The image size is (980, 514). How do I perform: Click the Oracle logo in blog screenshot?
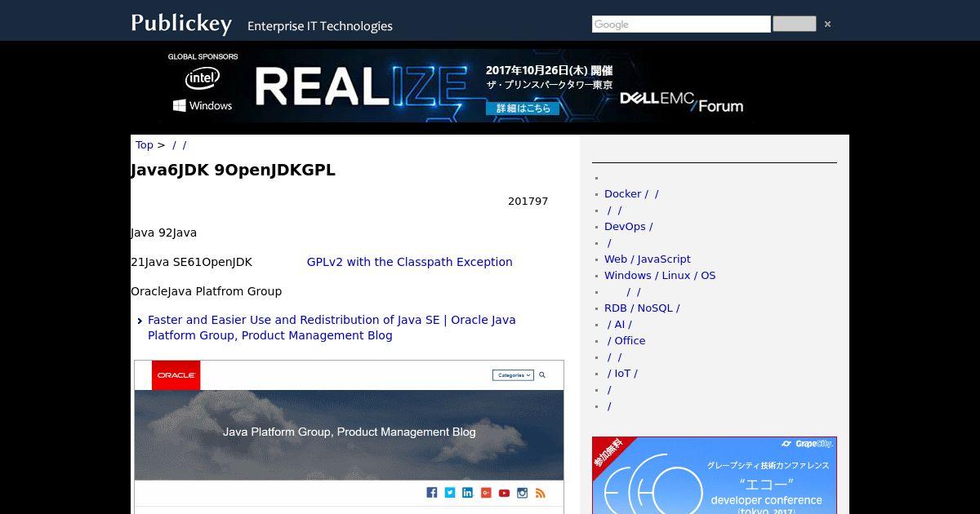point(176,375)
